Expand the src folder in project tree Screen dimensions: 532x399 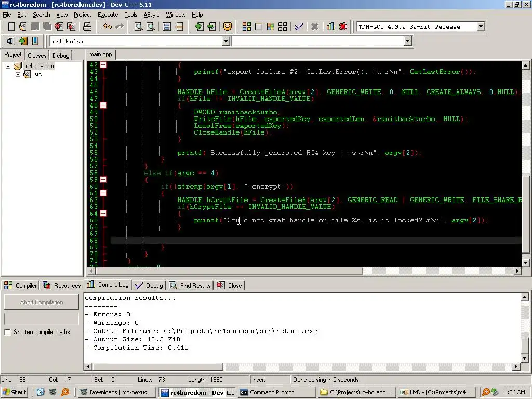(18, 74)
